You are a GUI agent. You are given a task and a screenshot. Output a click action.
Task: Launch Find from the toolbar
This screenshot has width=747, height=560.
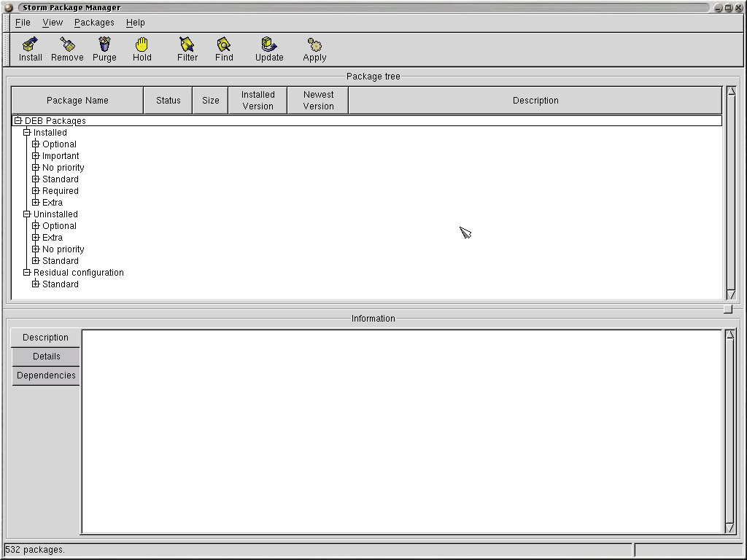[224, 45]
